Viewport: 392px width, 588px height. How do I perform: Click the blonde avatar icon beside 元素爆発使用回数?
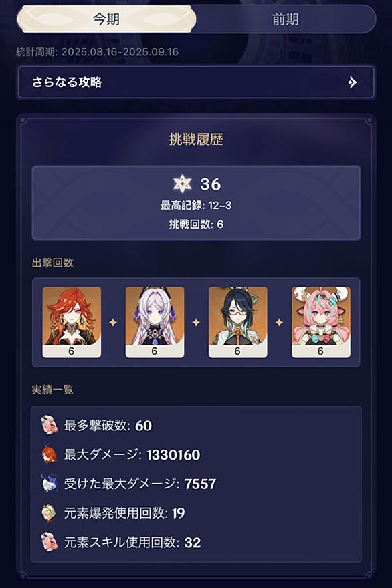click(50, 512)
